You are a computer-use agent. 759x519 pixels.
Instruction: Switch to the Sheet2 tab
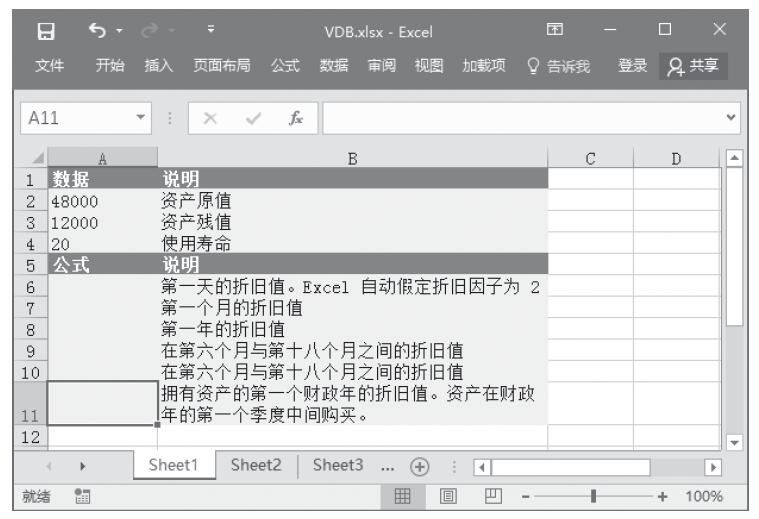[x=256, y=465]
